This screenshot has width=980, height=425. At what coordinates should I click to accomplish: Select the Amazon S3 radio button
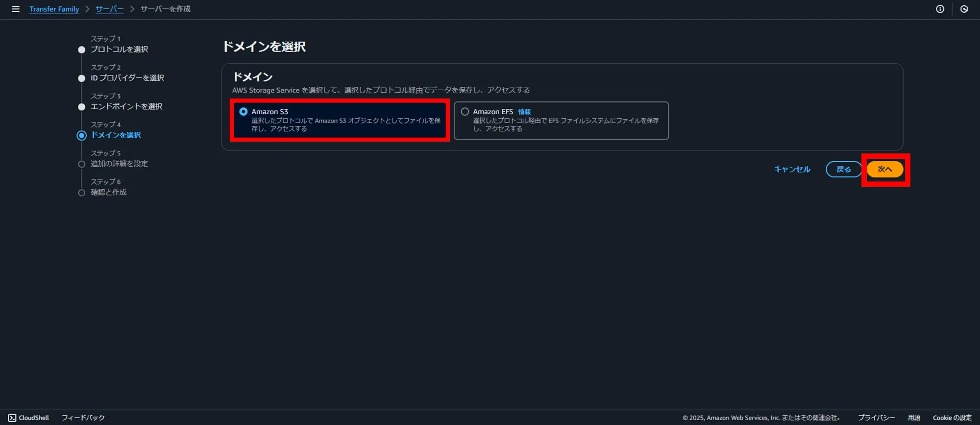(243, 112)
